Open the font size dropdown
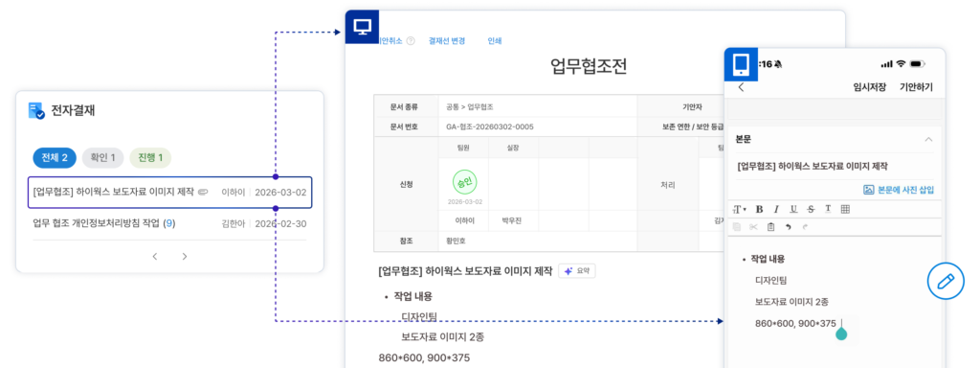Screen dimensions: 980x368 click(x=740, y=209)
